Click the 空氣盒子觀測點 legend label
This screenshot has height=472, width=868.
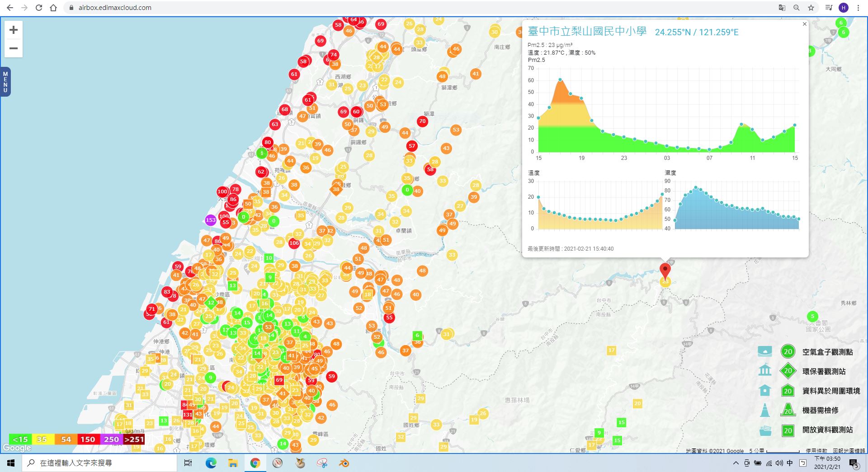[827, 352]
